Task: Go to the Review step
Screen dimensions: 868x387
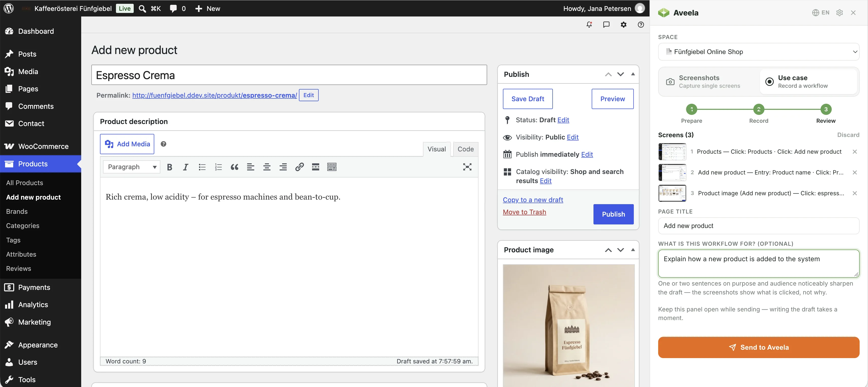Action: coord(826,114)
